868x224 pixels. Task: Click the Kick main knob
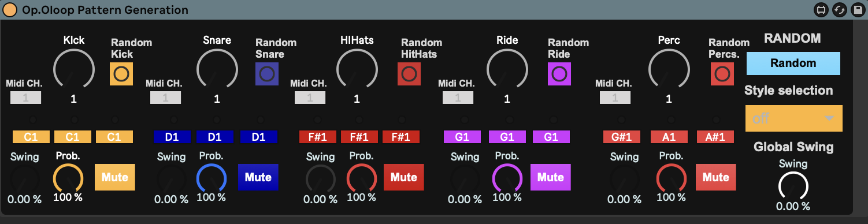click(x=73, y=69)
